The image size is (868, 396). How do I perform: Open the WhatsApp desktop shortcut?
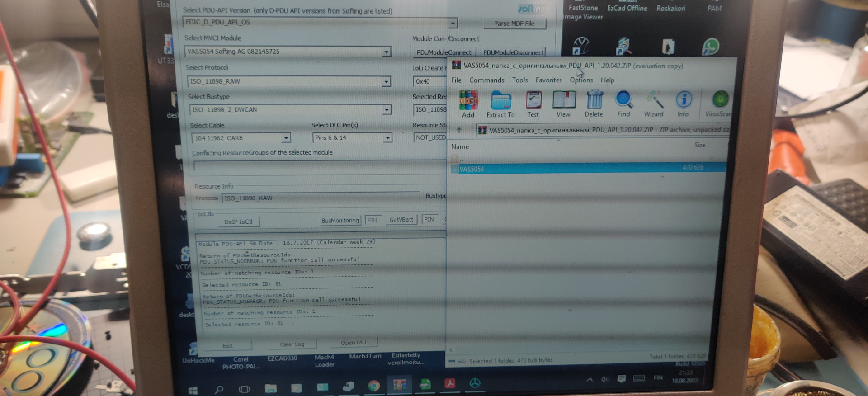(x=711, y=46)
